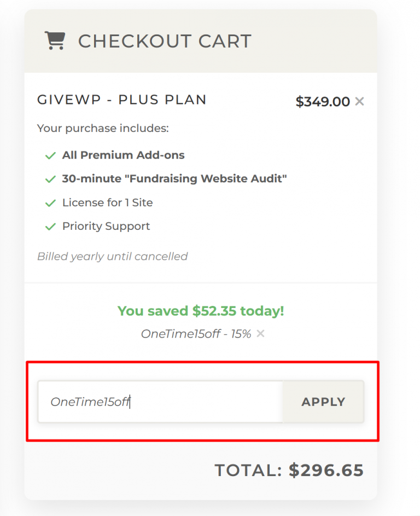
Task: Click the "Billed yearly until cancelled" note
Action: (x=112, y=256)
